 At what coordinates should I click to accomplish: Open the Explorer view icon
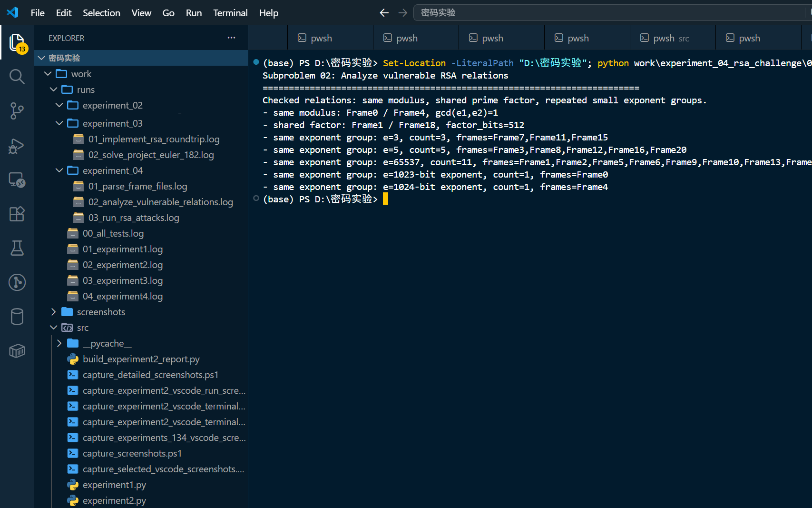(17, 43)
